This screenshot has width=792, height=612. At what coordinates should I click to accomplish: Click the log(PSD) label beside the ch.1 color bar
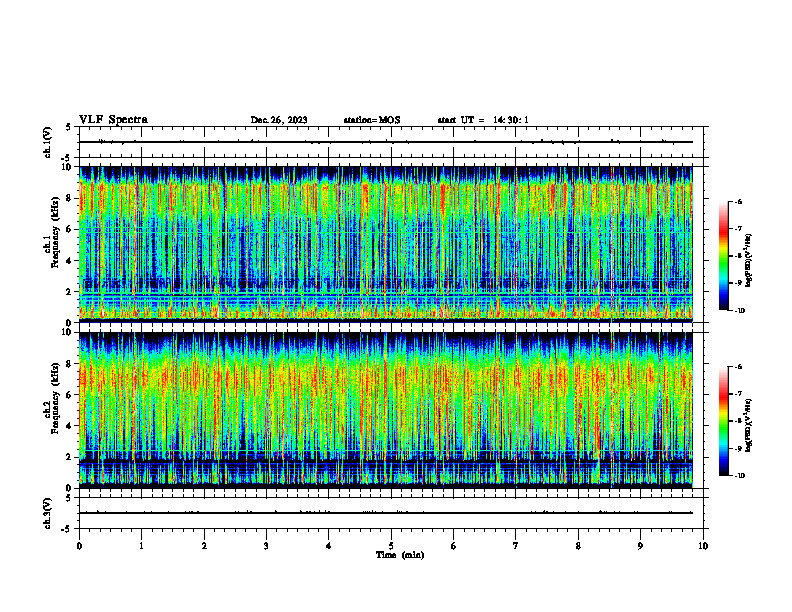click(749, 261)
